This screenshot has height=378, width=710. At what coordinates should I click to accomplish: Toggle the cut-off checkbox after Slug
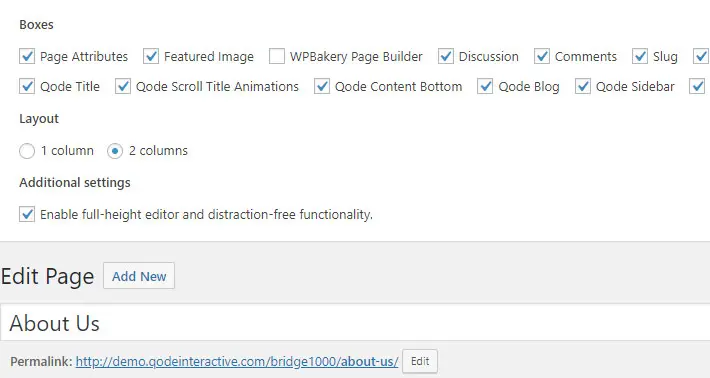click(x=701, y=57)
